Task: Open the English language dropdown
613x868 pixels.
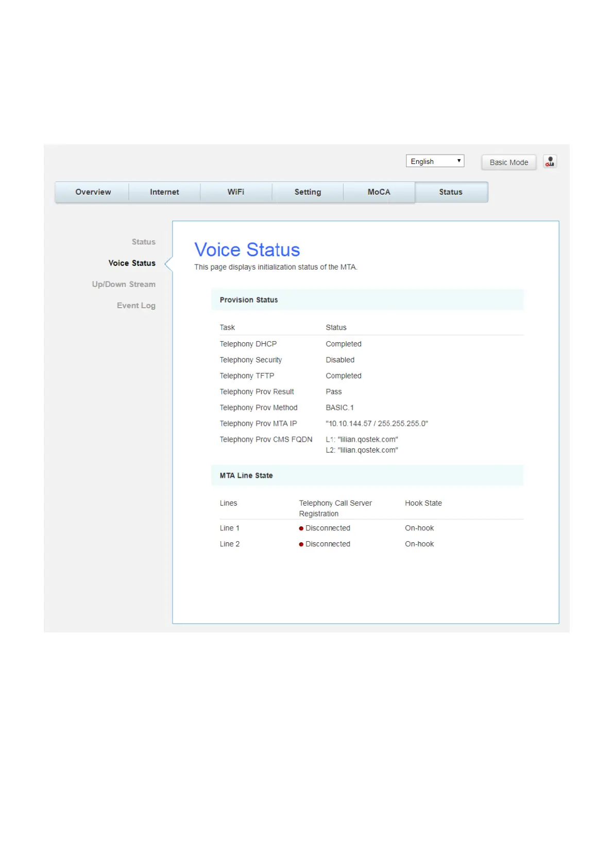Action: pyautogui.click(x=435, y=161)
